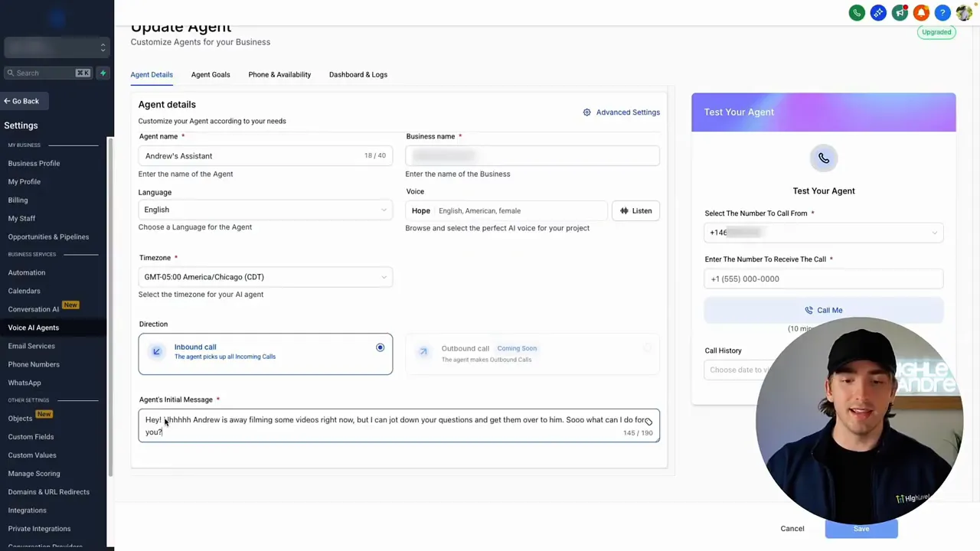Open the Call History date chooser
Image resolution: width=980 pixels, height=551 pixels.
735,370
